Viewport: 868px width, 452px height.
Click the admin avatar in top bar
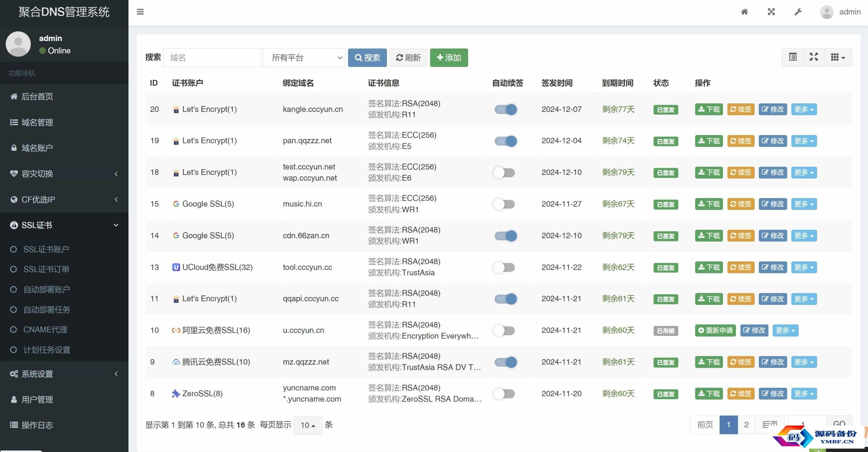827,12
